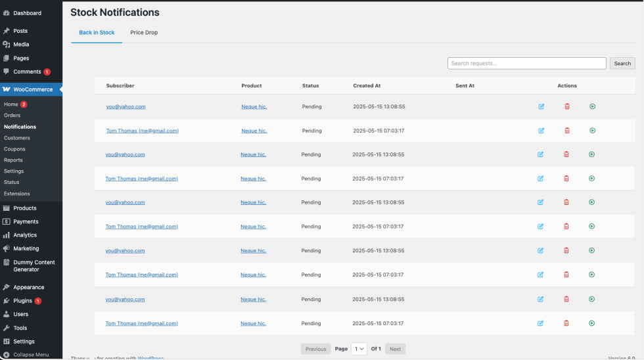Viewport: 644px width, 360px height.
Task: Select the Pages icon
Action: [x=6, y=58]
